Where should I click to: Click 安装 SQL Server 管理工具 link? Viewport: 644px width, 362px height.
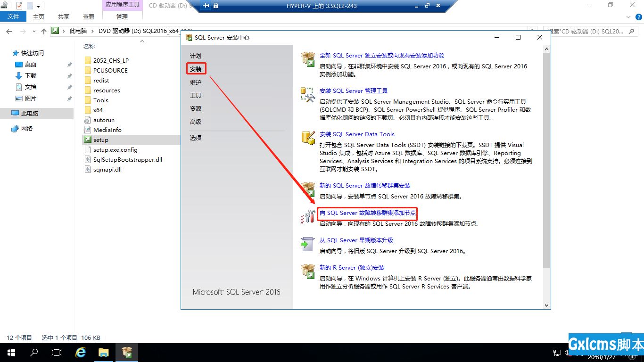click(354, 91)
